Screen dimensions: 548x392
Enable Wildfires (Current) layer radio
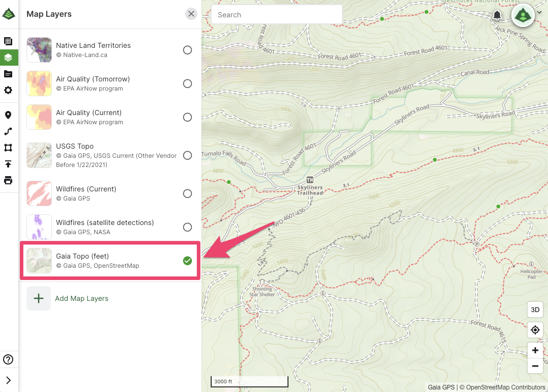(x=187, y=194)
